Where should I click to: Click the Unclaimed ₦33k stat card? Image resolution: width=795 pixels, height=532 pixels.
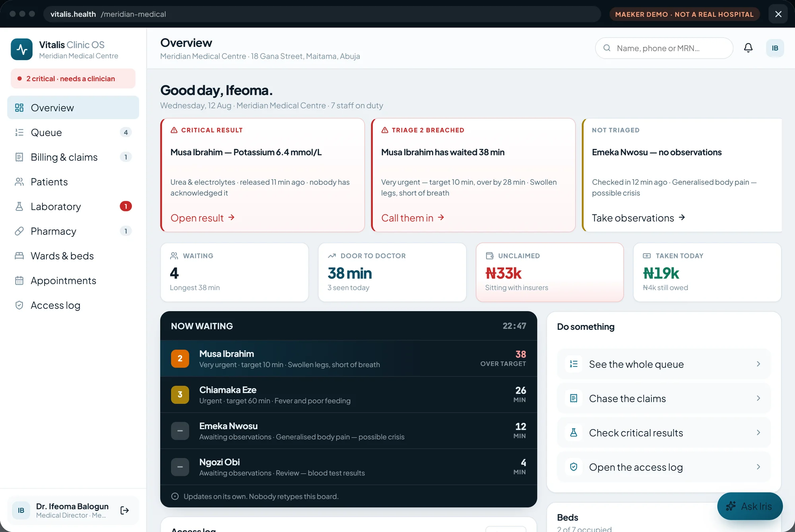click(x=550, y=272)
